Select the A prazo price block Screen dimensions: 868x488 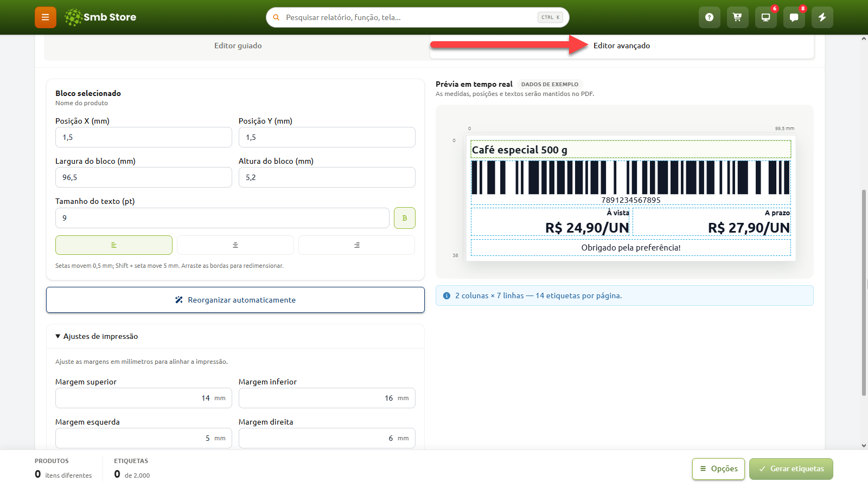click(712, 222)
